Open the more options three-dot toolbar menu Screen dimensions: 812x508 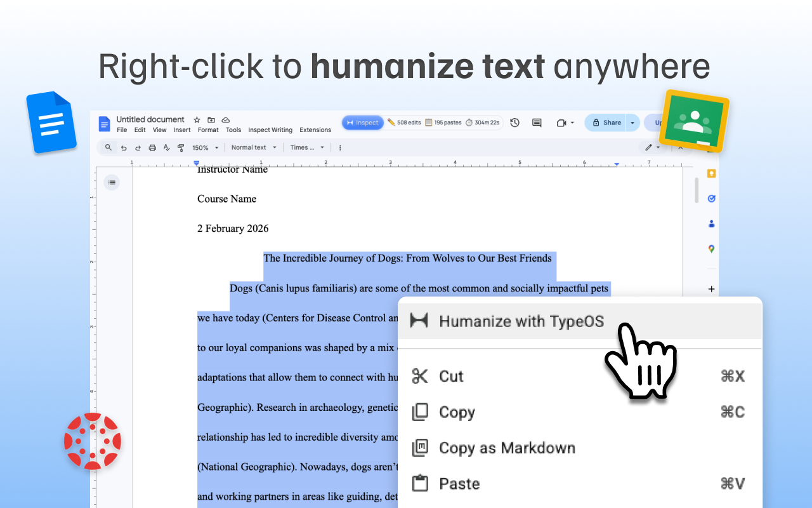coord(340,147)
